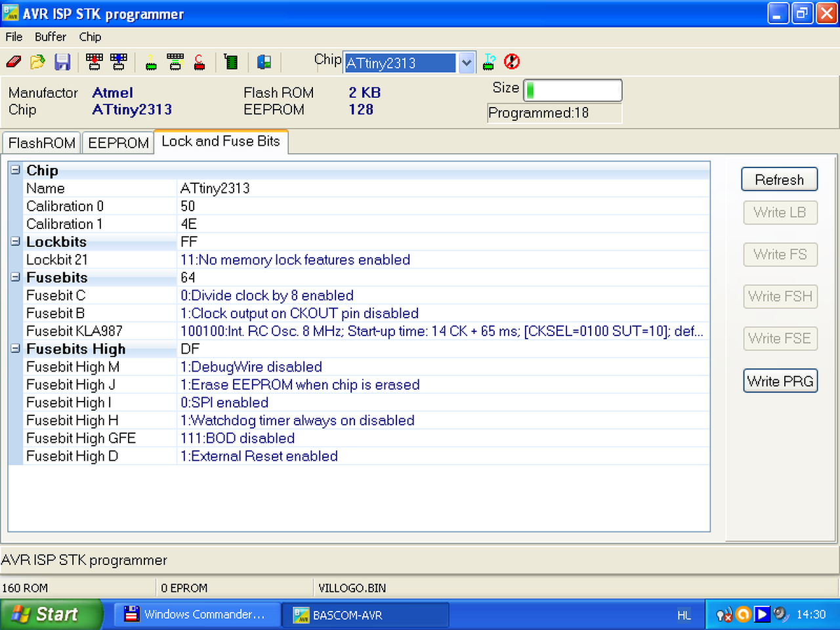The height and width of the screenshot is (630, 840).
Task: Click the cyan T? chip identify icon
Action: (490, 62)
